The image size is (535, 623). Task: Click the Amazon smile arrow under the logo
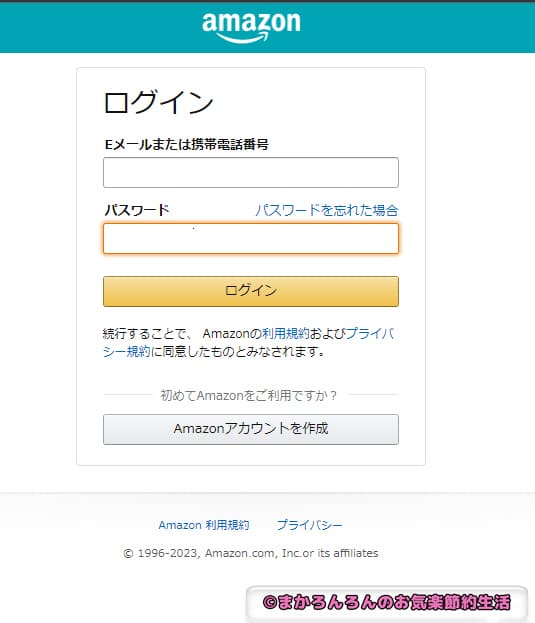(243, 38)
